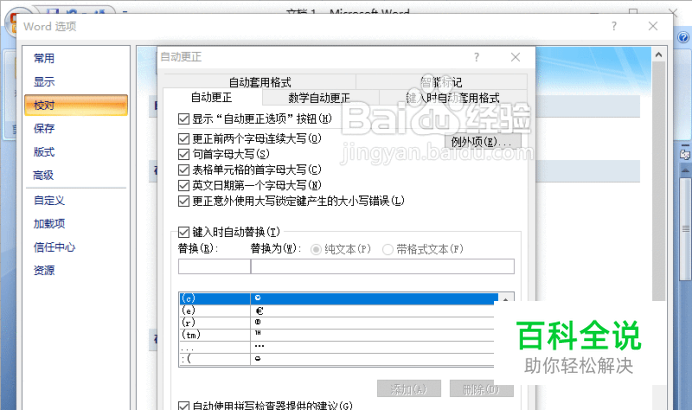Viewport: 692px width, 410px height.
Task: Open 加载项 category
Action: tap(49, 224)
